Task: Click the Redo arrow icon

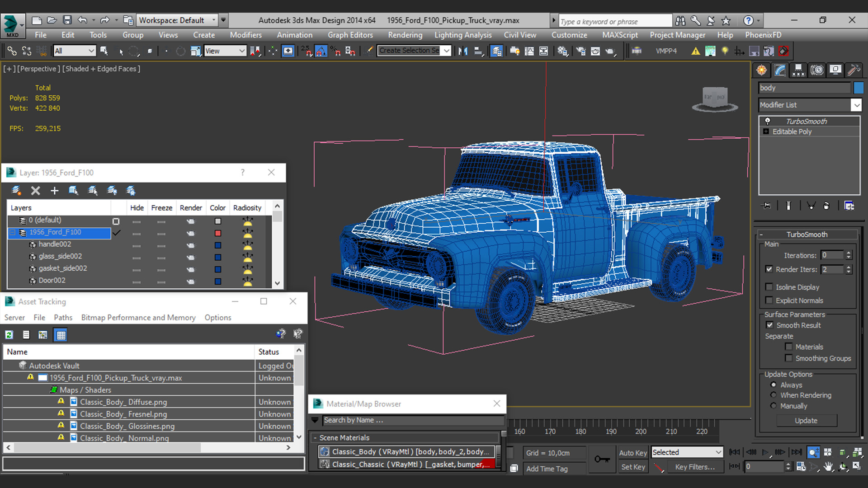Action: 105,20
